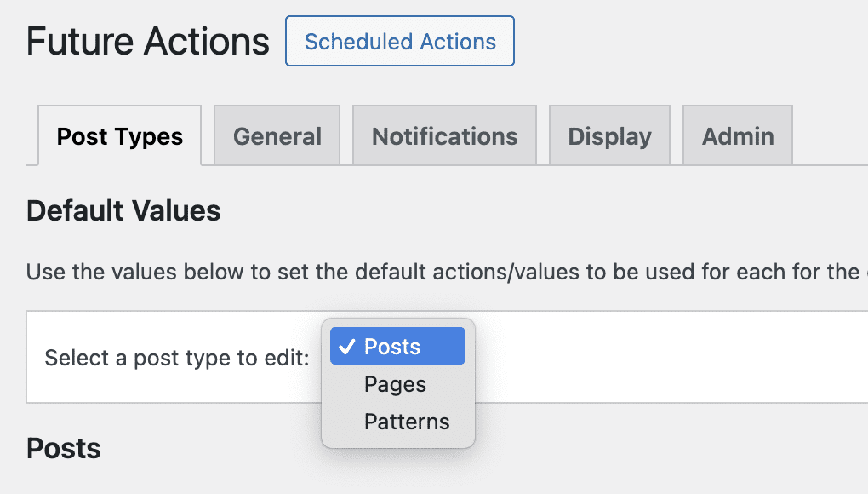
Task: Open the Admin tab
Action: coord(737,135)
